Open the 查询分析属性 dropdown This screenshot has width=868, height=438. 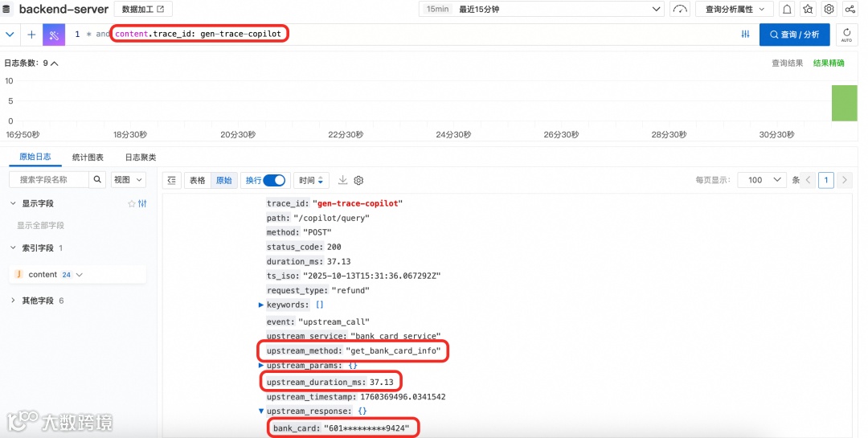(x=735, y=10)
